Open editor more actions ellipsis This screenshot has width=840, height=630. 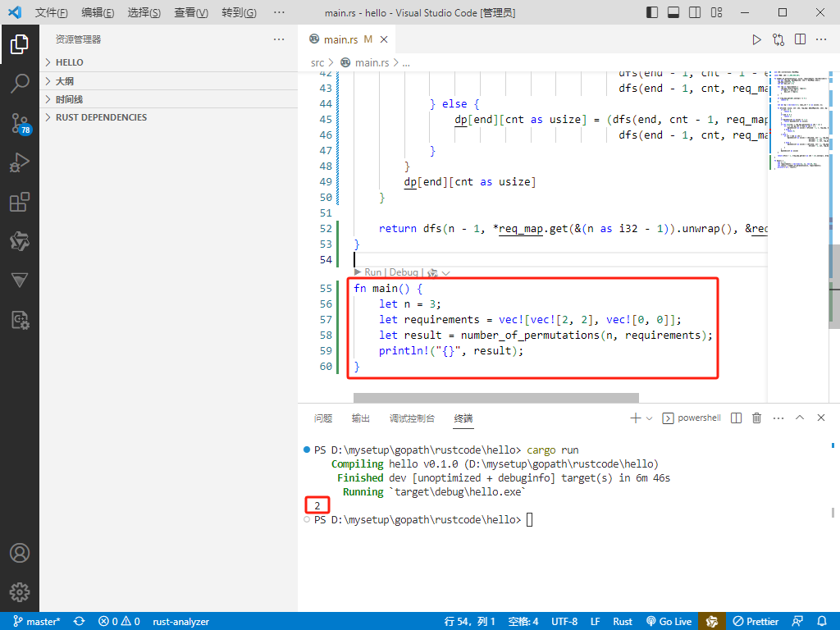tap(821, 39)
